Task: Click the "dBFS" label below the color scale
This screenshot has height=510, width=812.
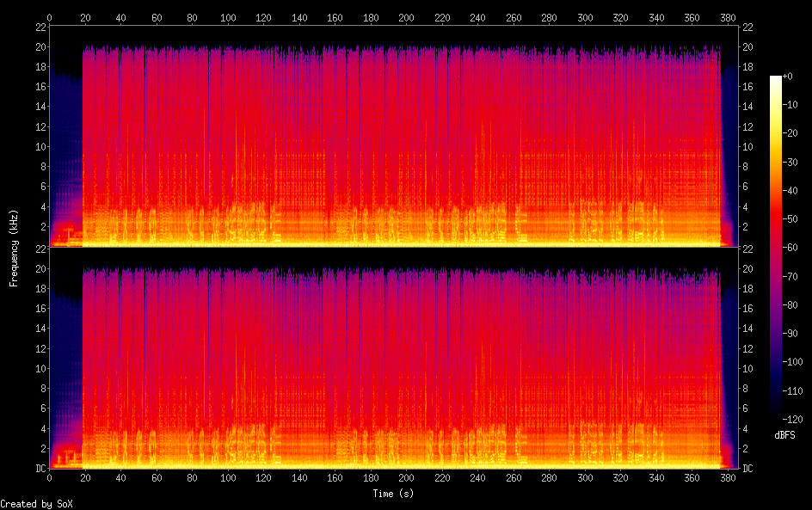Action: [784, 436]
